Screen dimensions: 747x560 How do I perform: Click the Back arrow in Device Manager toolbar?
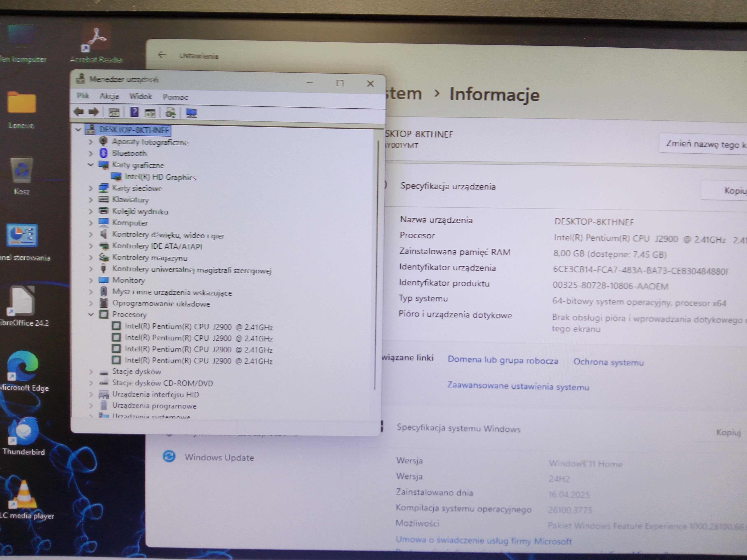[79, 112]
